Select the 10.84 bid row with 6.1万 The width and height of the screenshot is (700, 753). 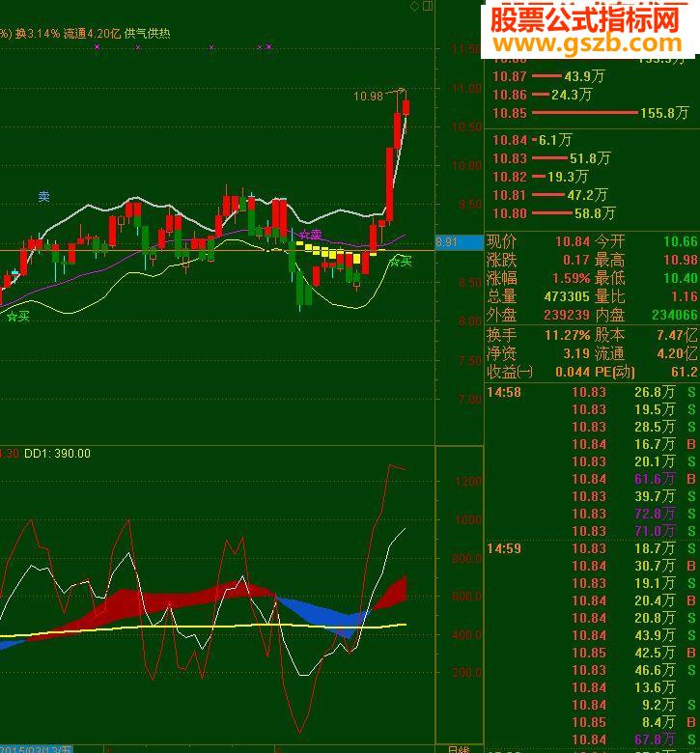[x=532, y=140]
